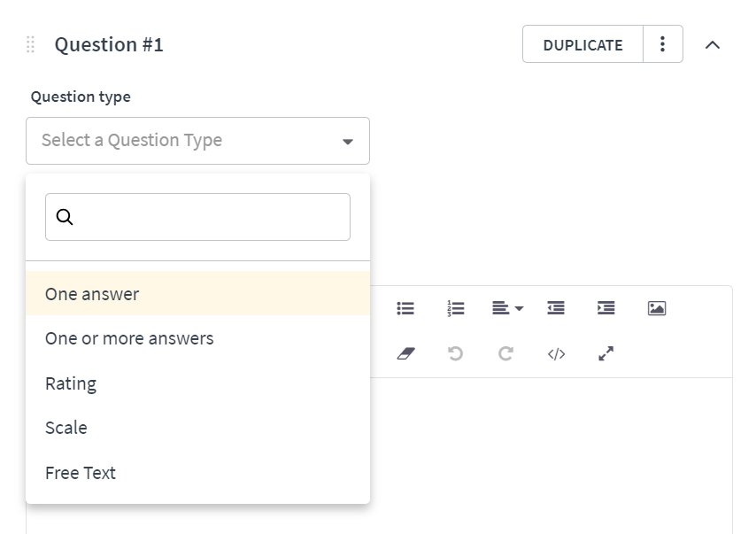Clear formatting with eraser icon
The height and width of the screenshot is (534, 756).
click(406, 353)
